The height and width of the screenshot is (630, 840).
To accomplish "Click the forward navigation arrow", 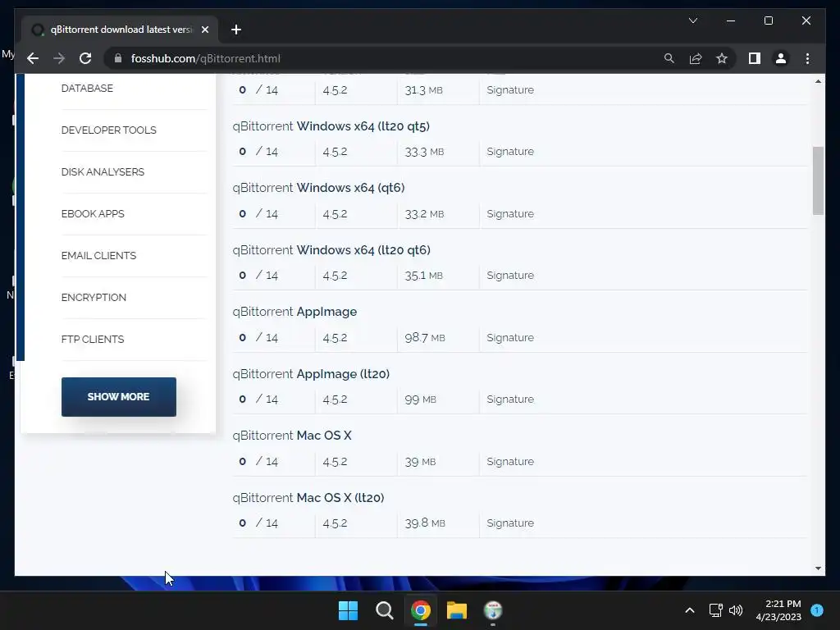I will (59, 58).
